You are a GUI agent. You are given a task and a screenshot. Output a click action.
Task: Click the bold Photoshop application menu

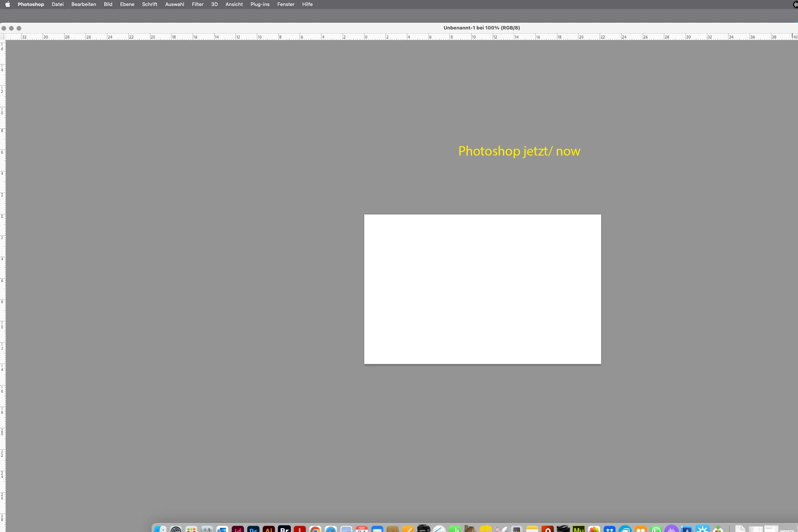(31, 5)
